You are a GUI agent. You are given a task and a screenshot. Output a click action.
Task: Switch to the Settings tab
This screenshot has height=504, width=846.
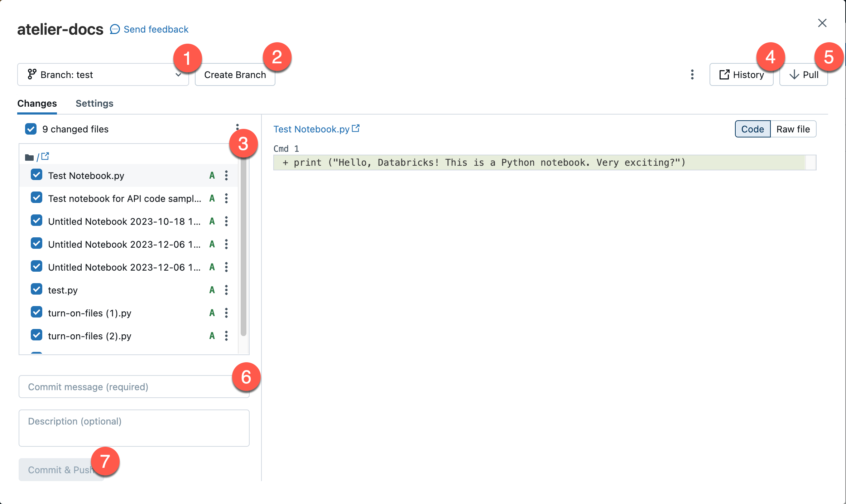coord(94,103)
